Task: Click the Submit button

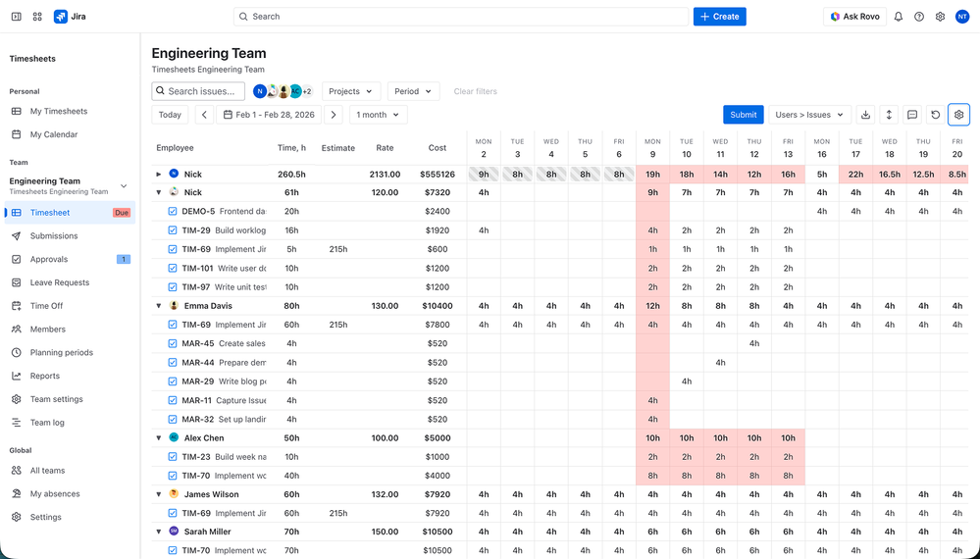Action: tap(744, 115)
